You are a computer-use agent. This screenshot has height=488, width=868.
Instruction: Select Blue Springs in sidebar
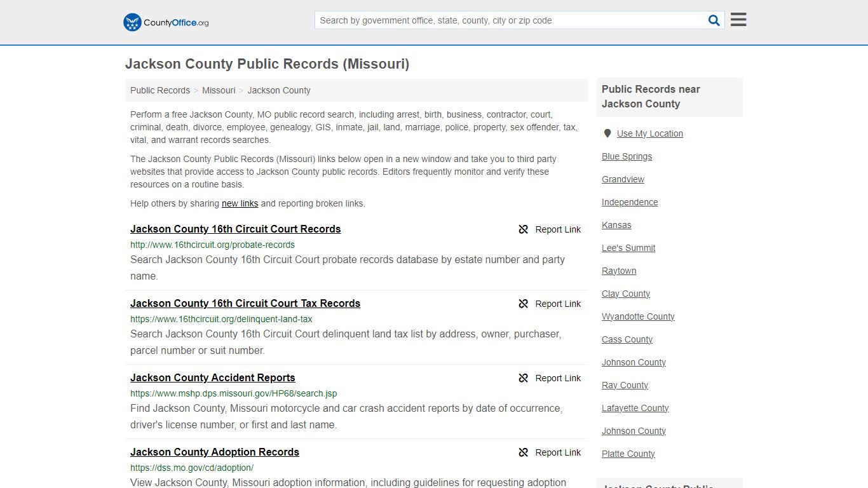pyautogui.click(x=627, y=156)
